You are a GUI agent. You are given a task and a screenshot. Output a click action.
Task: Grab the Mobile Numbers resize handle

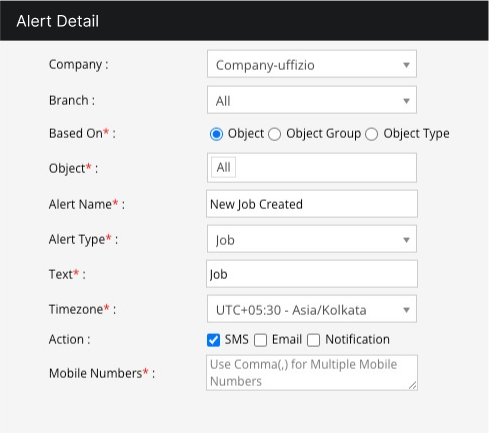tap(413, 386)
